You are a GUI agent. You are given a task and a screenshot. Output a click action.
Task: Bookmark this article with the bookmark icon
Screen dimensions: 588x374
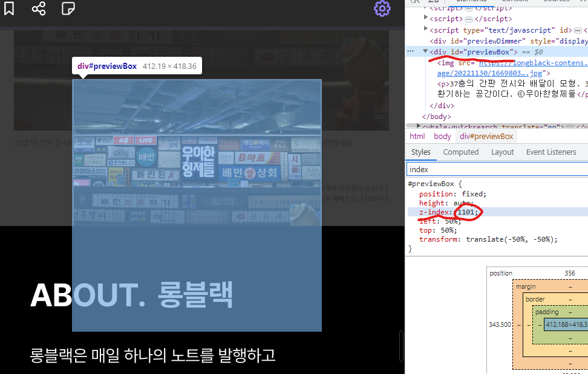pos(9,8)
